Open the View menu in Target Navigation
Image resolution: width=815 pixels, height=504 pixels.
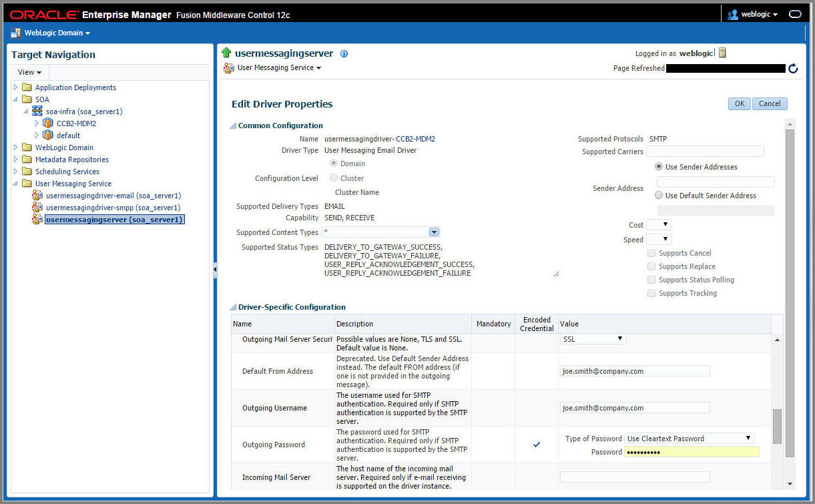[x=30, y=72]
